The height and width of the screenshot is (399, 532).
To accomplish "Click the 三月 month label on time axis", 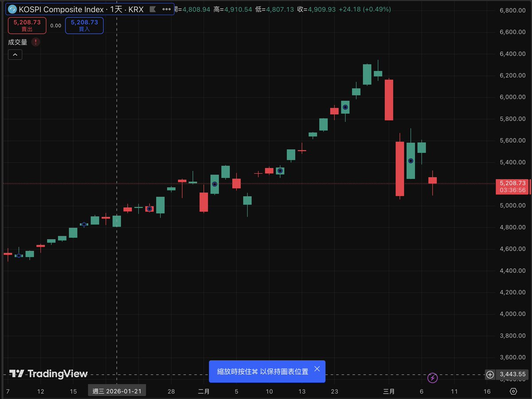I will [x=389, y=391].
